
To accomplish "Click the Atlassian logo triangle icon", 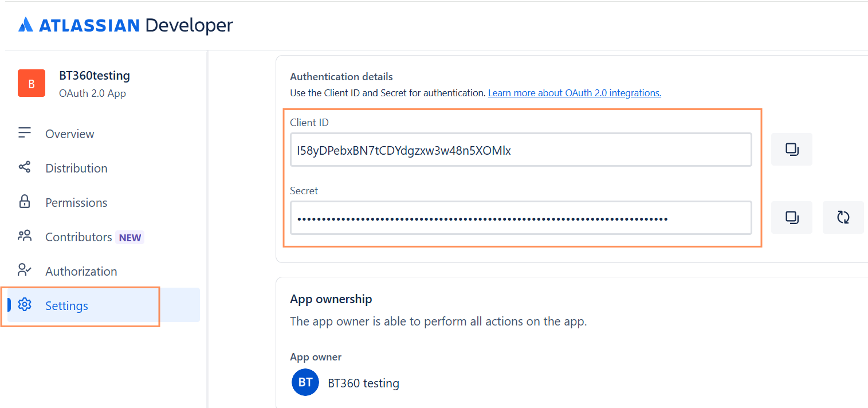I will pos(26,25).
